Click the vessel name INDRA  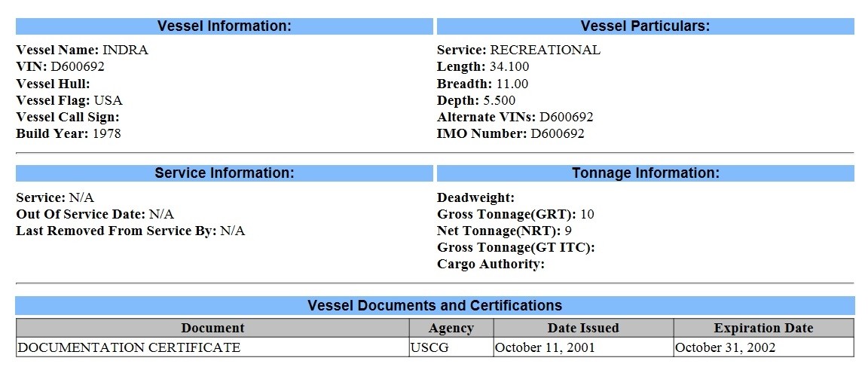(125, 50)
